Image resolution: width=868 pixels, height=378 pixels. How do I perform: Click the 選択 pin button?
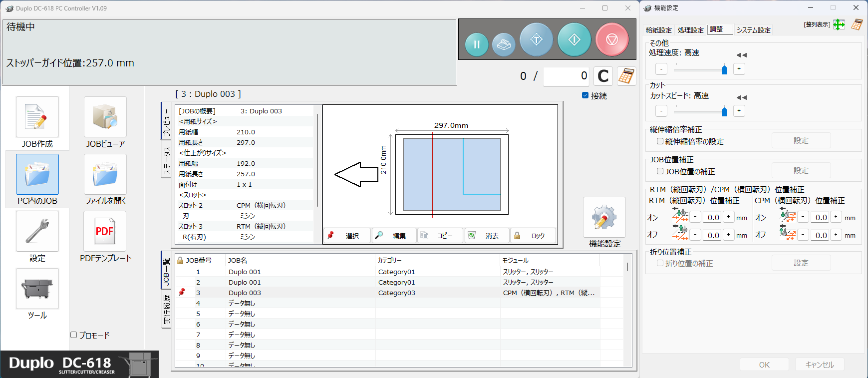(x=347, y=236)
